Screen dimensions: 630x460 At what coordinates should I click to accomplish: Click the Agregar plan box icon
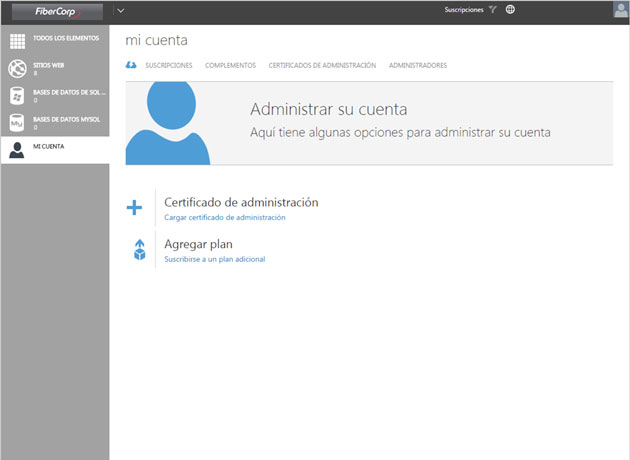click(140, 250)
